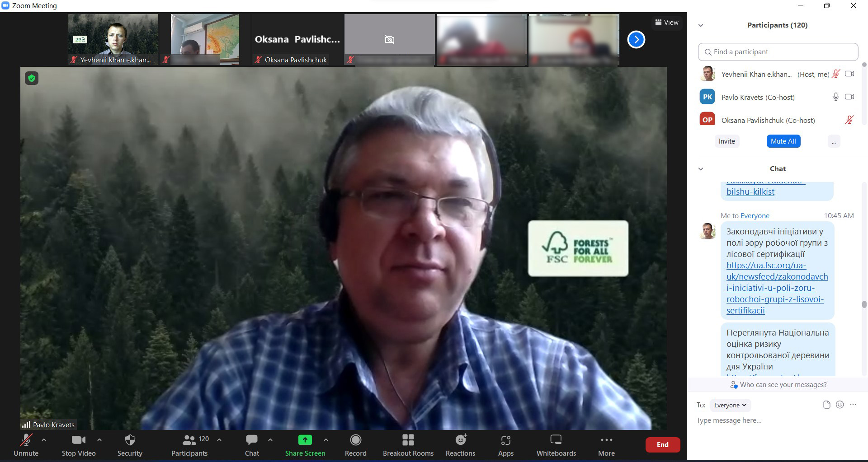Open share screen options caret
Screen dimensions: 868x462
point(326,439)
